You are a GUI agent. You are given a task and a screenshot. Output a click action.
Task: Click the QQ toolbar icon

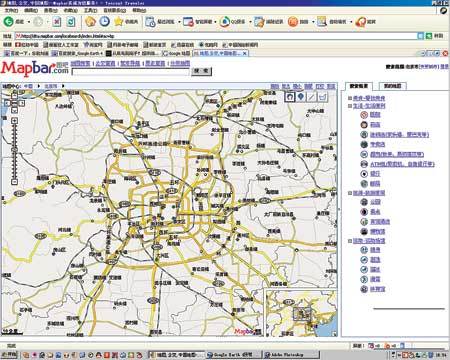point(225,22)
